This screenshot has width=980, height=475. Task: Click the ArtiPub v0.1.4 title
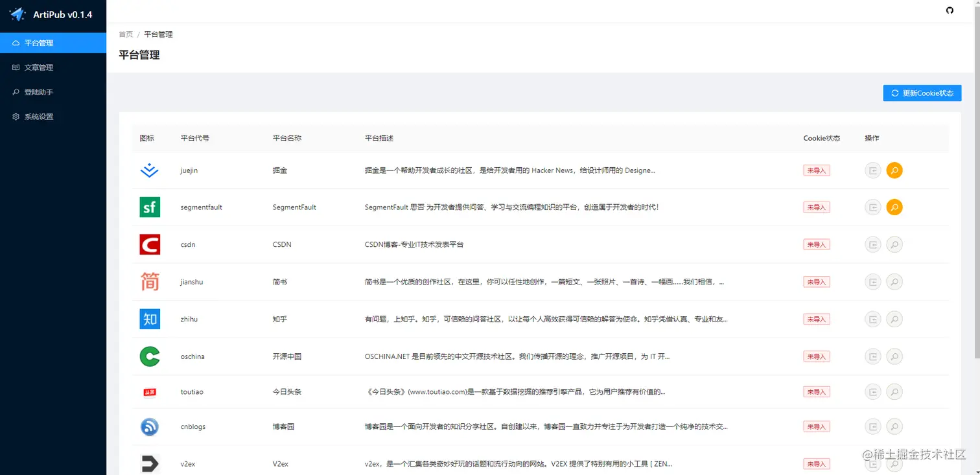pos(63,15)
